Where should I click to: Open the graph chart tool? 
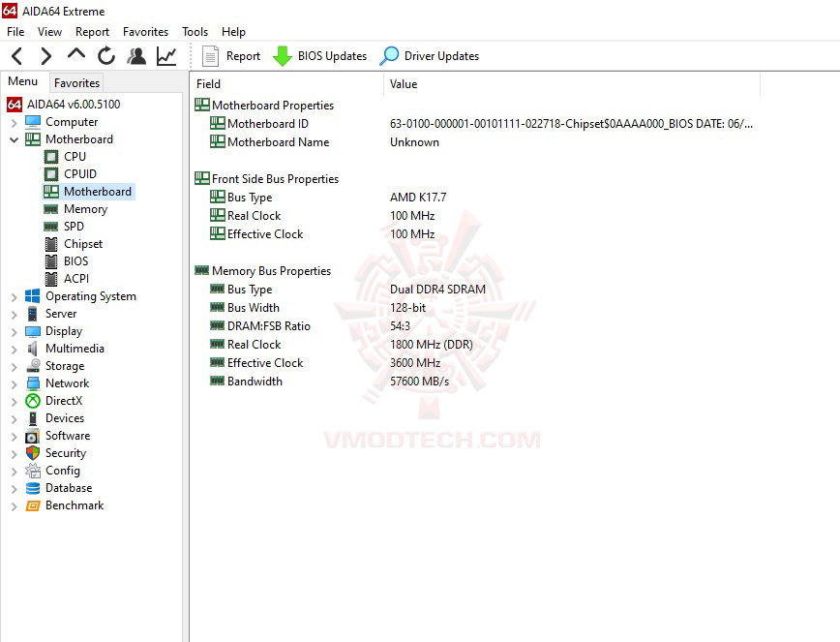166,56
